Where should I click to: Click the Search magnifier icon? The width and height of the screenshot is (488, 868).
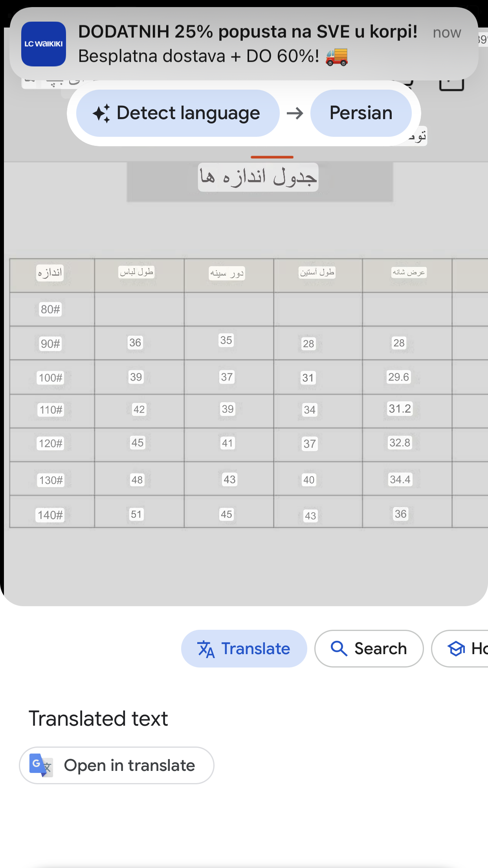[x=339, y=649]
